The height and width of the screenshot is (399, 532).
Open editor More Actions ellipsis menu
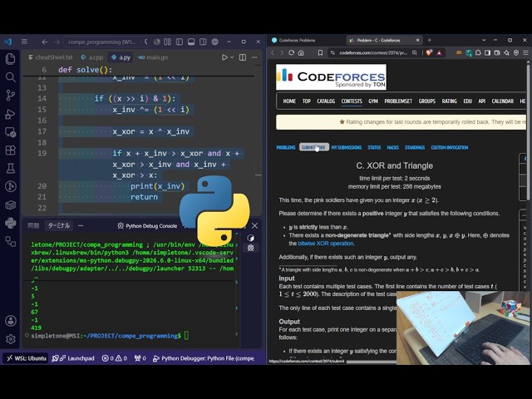254,57
